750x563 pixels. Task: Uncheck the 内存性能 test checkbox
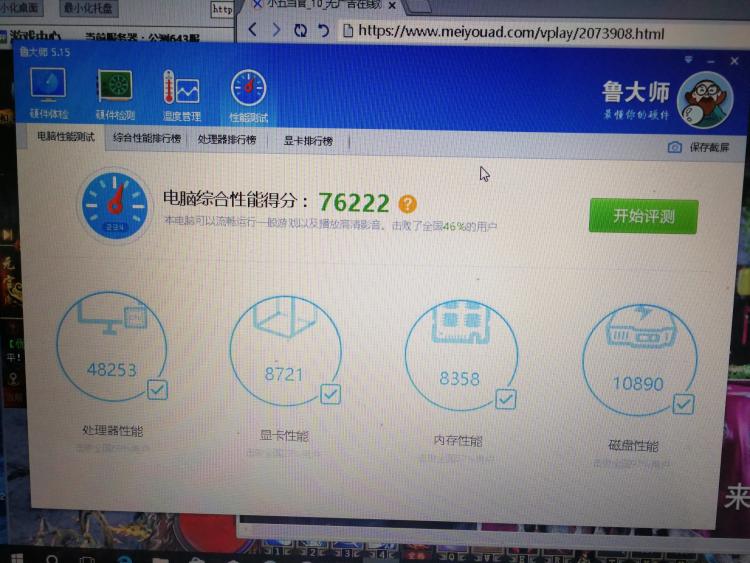pos(506,399)
